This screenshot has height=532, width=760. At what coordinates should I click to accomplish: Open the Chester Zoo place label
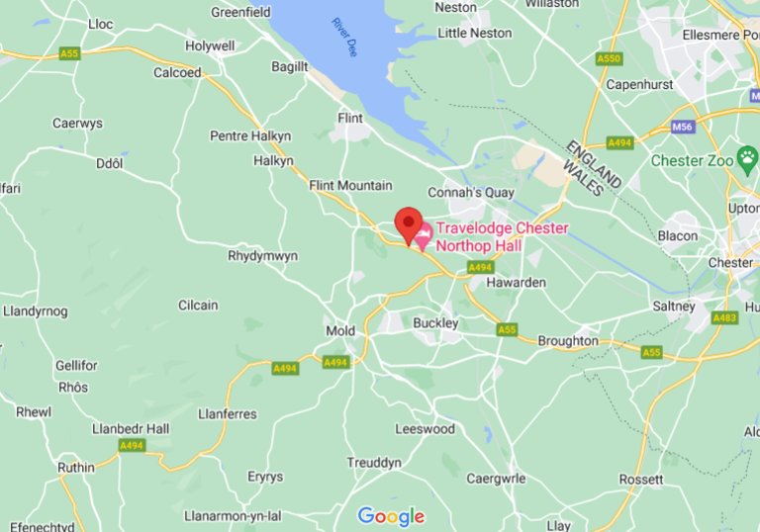[692, 160]
